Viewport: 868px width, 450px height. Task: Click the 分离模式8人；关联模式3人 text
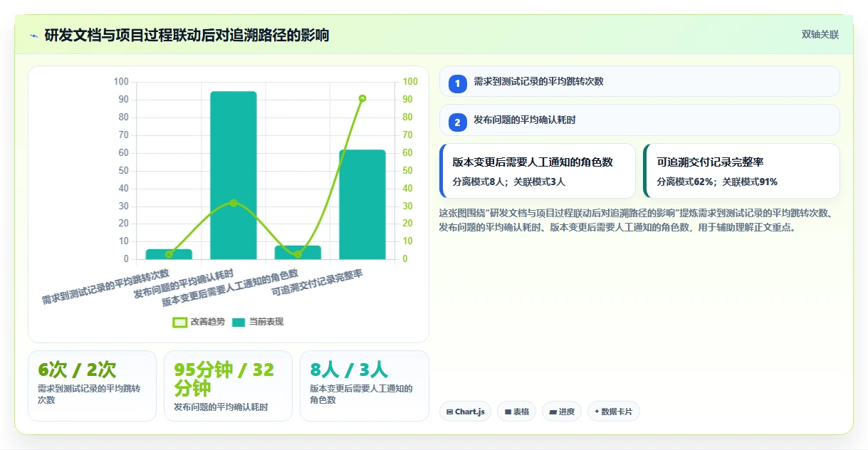(508, 182)
